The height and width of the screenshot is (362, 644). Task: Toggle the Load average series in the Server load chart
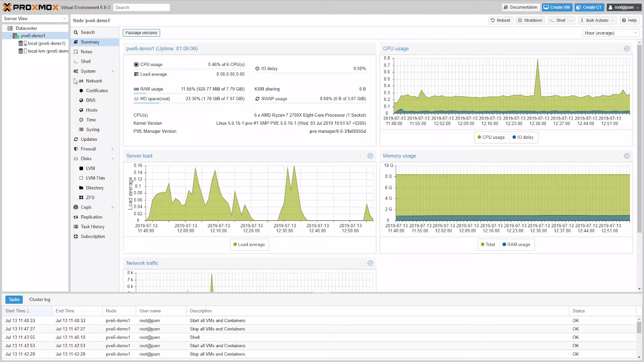249,244
